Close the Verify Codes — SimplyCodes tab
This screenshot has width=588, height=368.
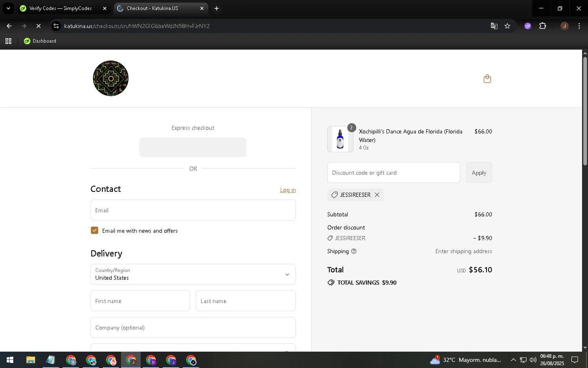pos(105,8)
